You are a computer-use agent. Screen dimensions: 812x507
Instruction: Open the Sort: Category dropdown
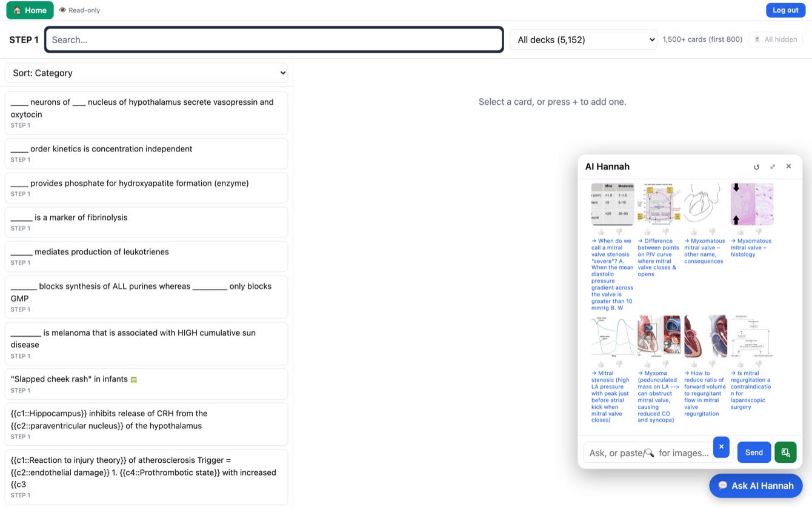(146, 73)
